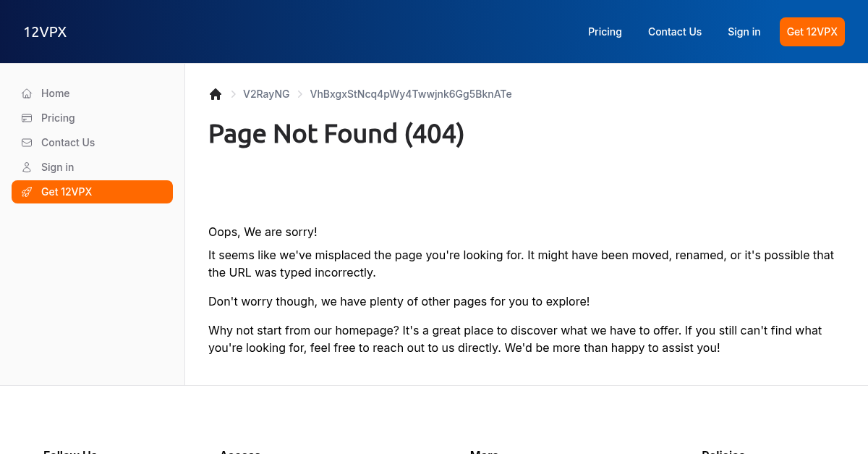Click the person icon beside sidebar Sign in

27,167
